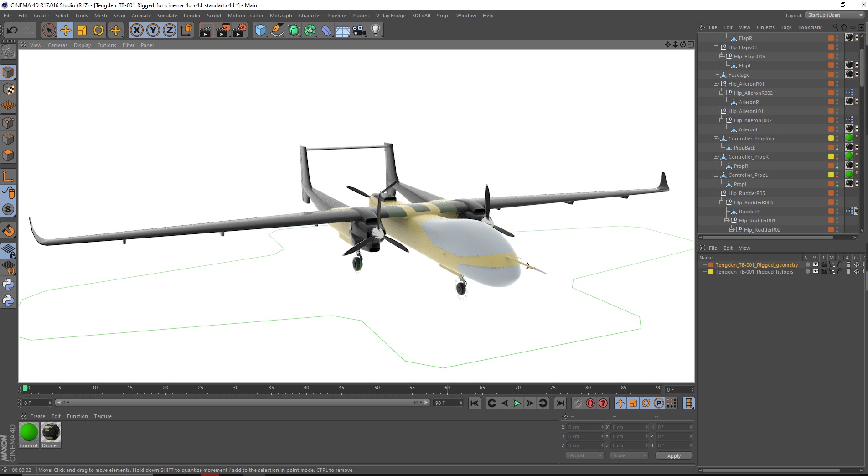Viewport: 868px width, 476px height.
Task: Open the Character menu
Action: pyautogui.click(x=310, y=16)
